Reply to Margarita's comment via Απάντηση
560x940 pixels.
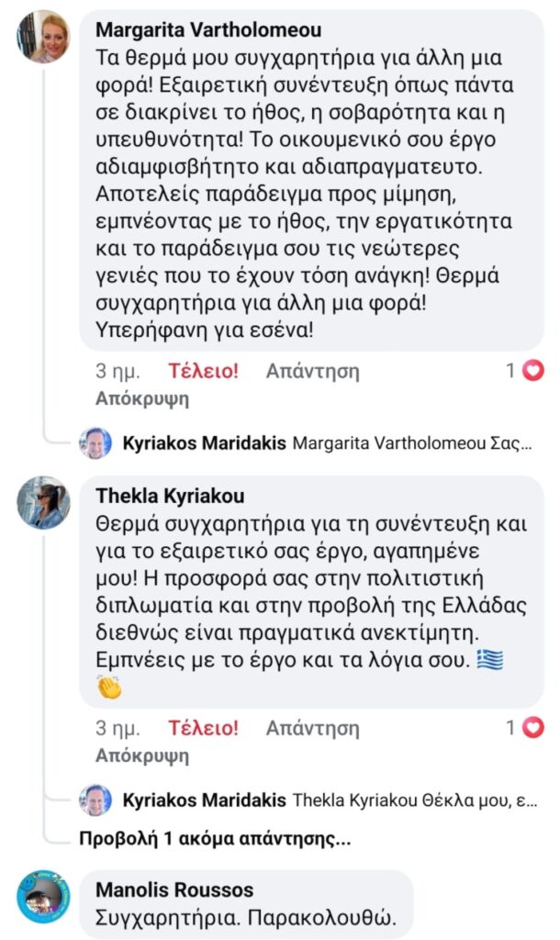[312, 372]
